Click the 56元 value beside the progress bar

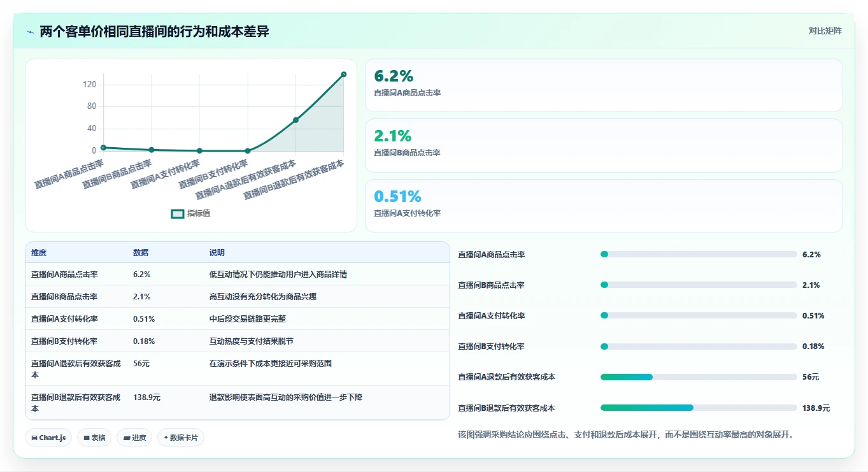tap(811, 377)
